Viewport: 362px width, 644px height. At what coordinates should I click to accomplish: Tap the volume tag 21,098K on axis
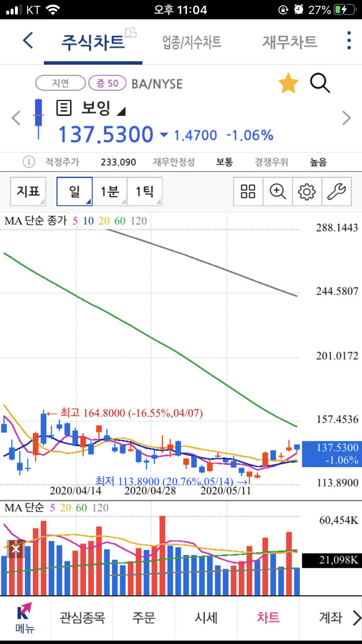click(332, 560)
